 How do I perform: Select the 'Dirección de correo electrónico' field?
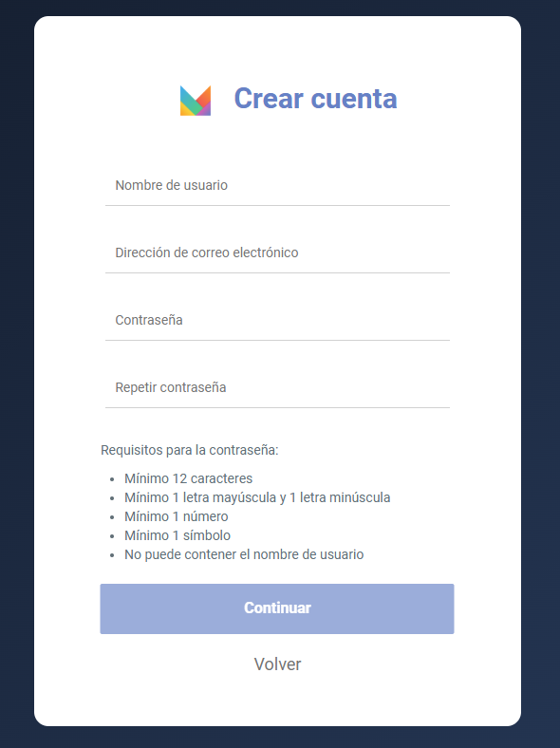(x=277, y=252)
